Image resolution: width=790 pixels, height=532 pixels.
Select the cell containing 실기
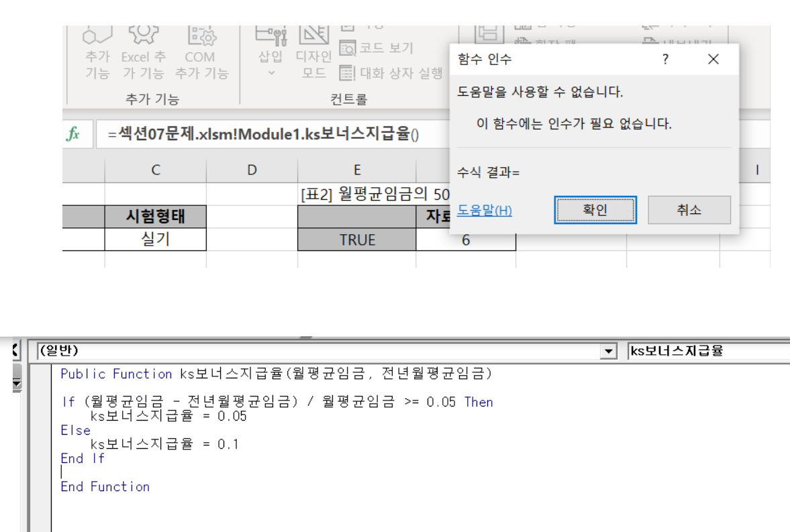(156, 240)
